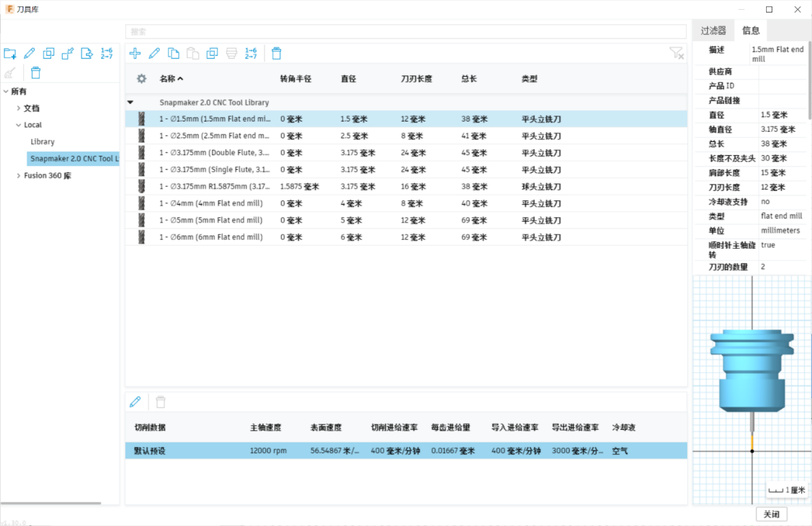Add a new tool with the plus icon

pos(135,54)
